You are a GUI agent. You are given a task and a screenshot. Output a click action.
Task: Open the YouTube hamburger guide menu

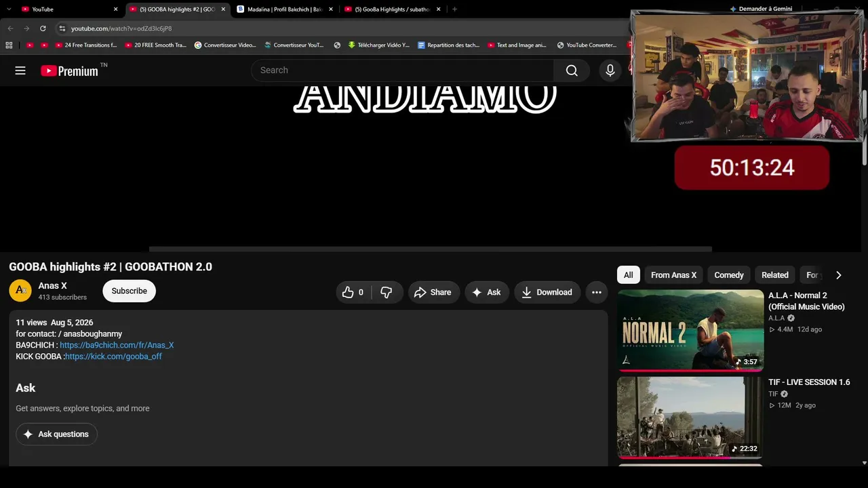coord(20,70)
